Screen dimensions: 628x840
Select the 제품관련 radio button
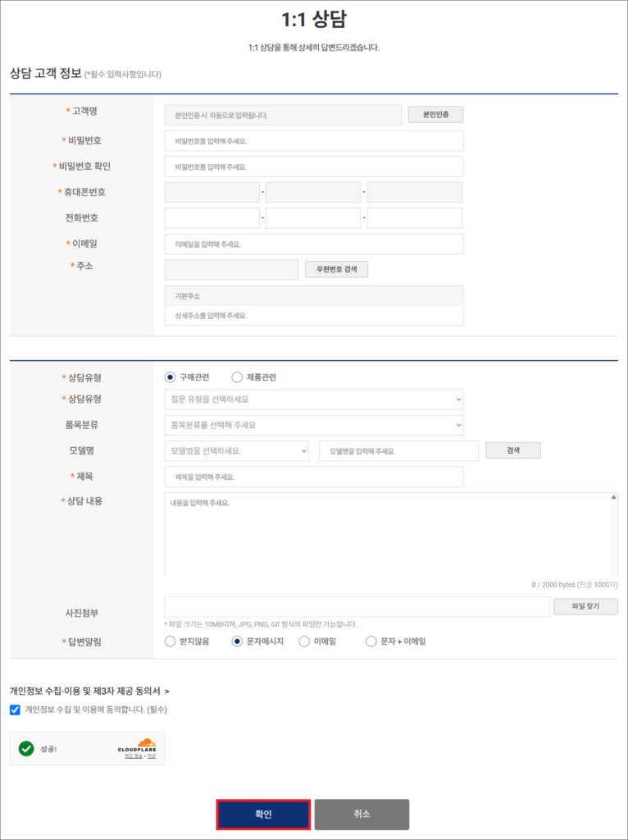tap(237, 377)
